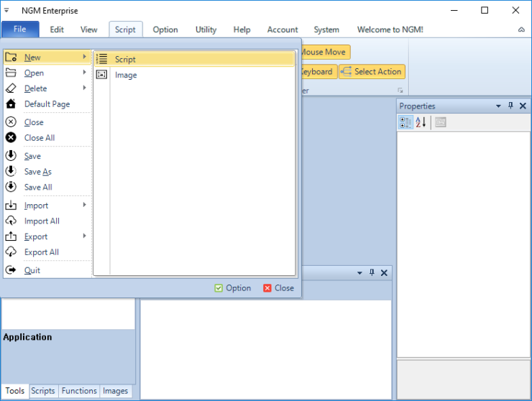Click the Select Action ribbon button
Viewport: 532px width, 401px height.
372,72
